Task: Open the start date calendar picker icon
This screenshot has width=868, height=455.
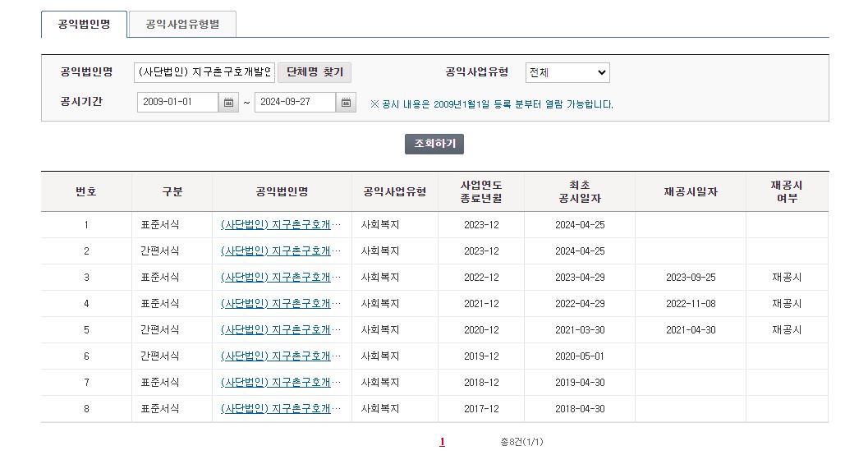Action: [x=229, y=103]
